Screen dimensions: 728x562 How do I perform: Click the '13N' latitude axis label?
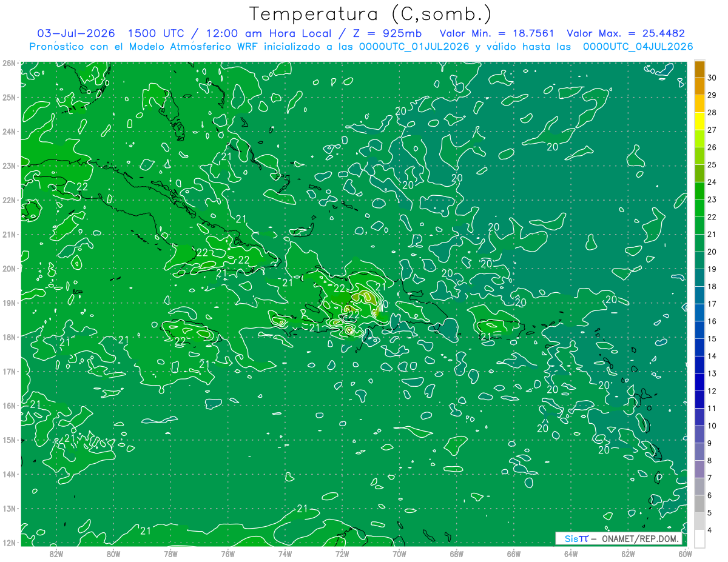(8, 508)
